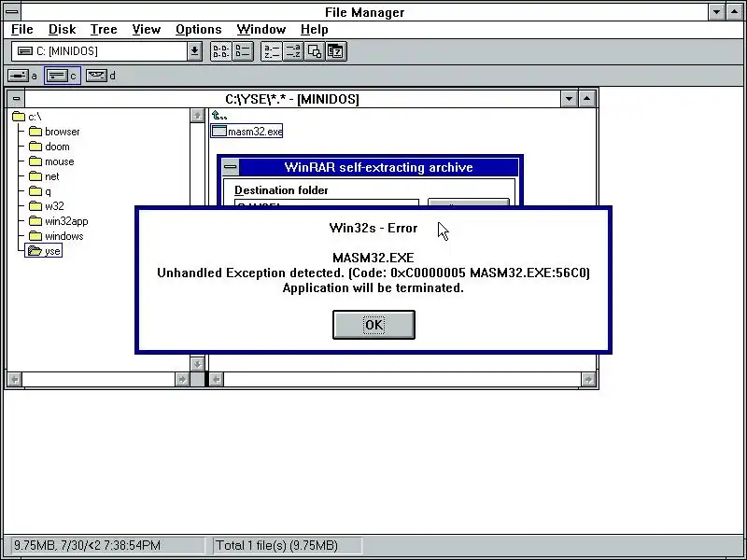Image resolution: width=747 pixels, height=560 pixels.
Task: Select the windows folder in tree
Action: pyautogui.click(x=56, y=236)
